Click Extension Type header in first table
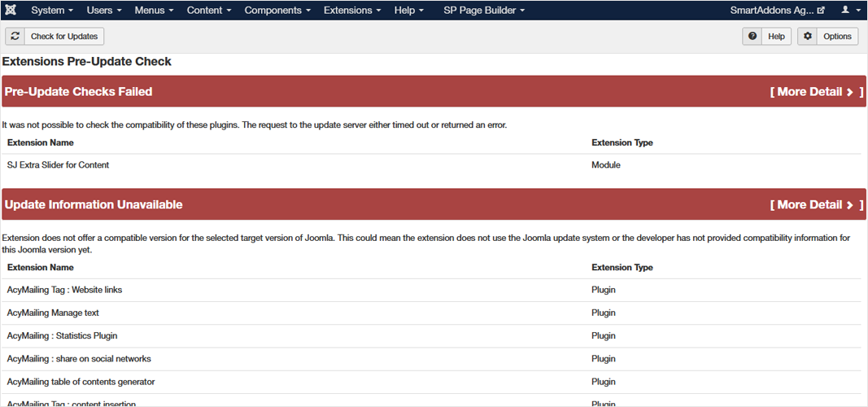This screenshot has width=868, height=407. point(622,143)
